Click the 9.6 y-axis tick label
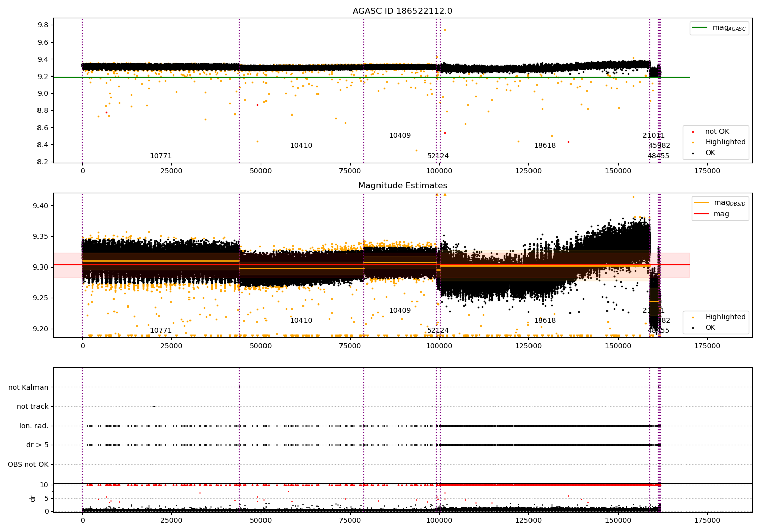This screenshot has height=532, width=760. tap(43, 43)
